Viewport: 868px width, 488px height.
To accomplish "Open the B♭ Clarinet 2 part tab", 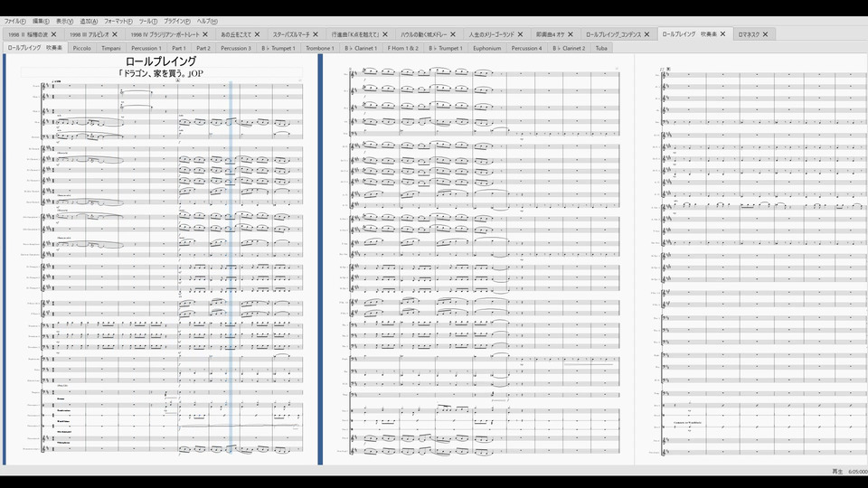I will [x=569, y=48].
